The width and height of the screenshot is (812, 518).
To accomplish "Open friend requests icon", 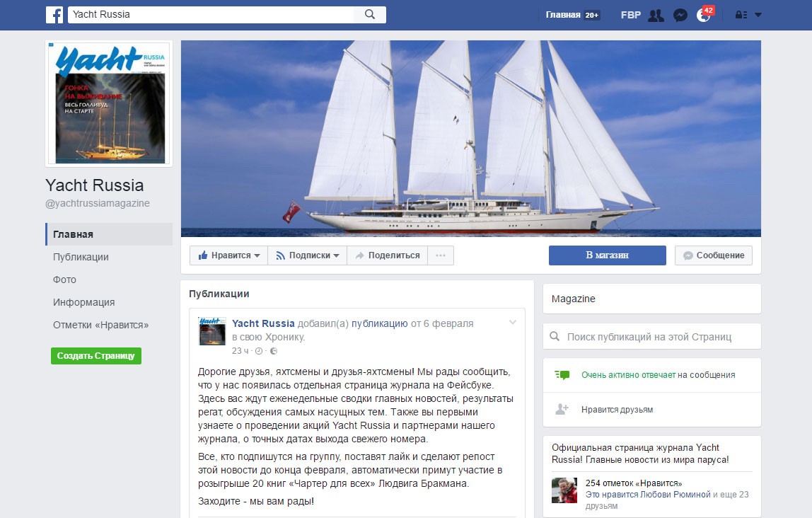I will coord(656,15).
